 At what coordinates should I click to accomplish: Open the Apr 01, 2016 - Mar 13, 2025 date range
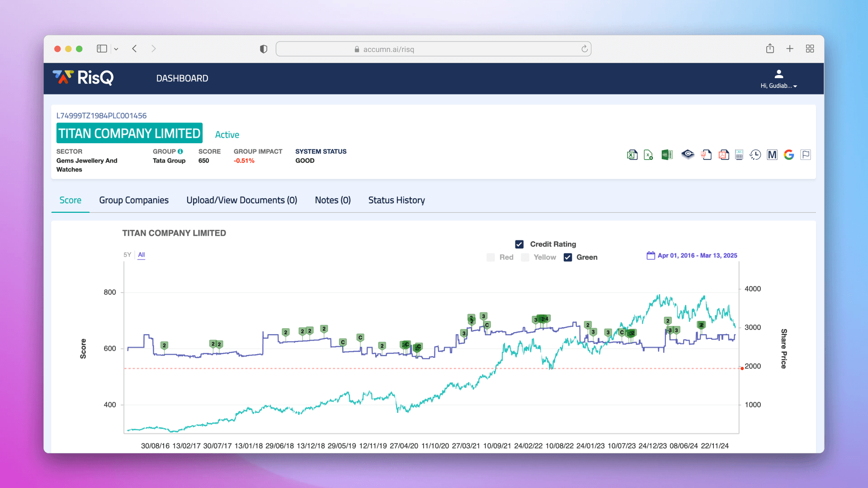pos(697,255)
